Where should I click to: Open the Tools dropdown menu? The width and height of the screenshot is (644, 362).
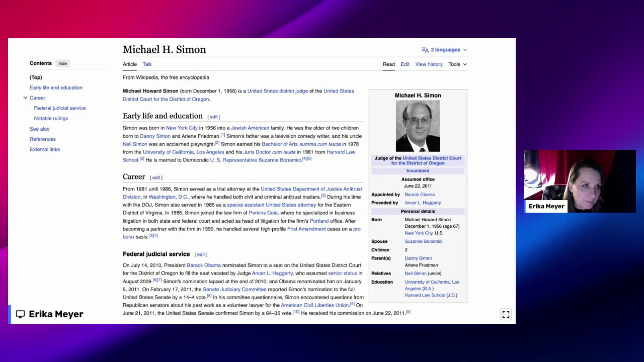tap(457, 64)
